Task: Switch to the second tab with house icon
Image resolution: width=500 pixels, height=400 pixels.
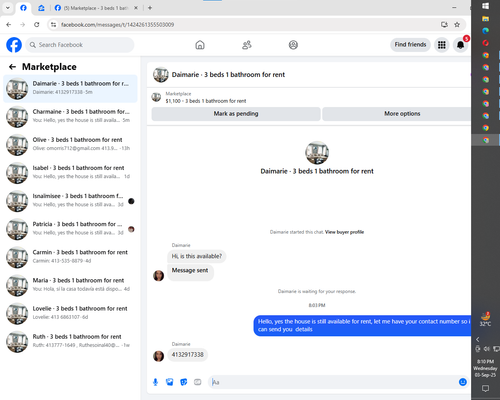Action: click(x=41, y=8)
